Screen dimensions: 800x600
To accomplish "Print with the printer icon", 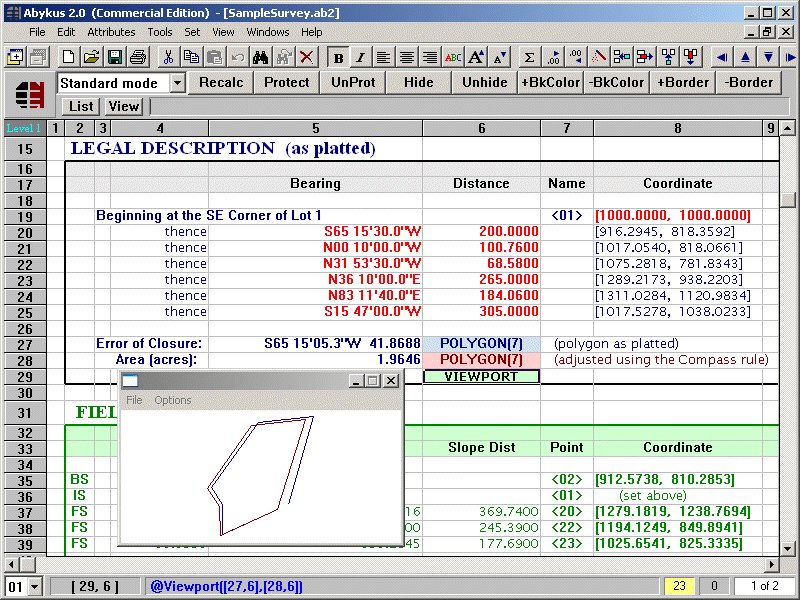I will click(138, 57).
